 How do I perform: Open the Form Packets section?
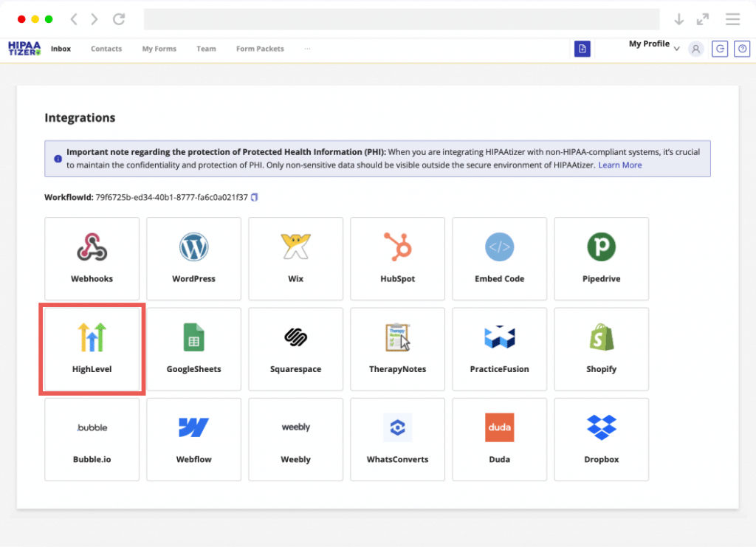click(259, 49)
